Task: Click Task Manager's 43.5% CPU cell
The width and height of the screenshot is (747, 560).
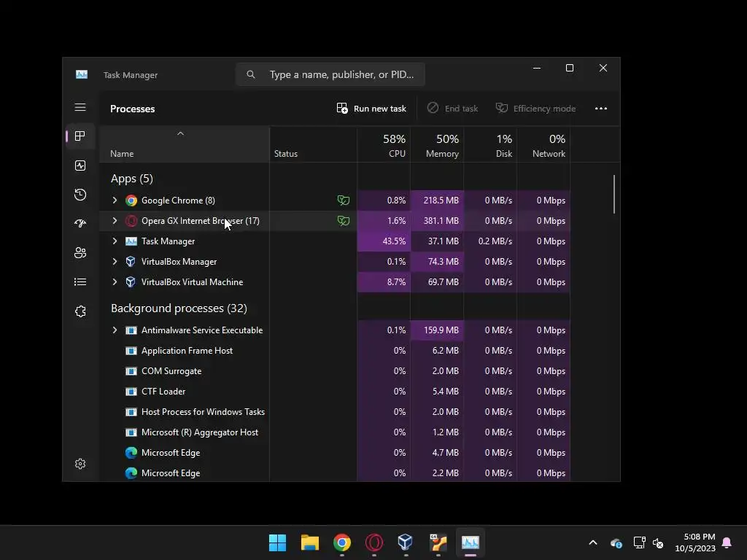Action: pyautogui.click(x=384, y=241)
